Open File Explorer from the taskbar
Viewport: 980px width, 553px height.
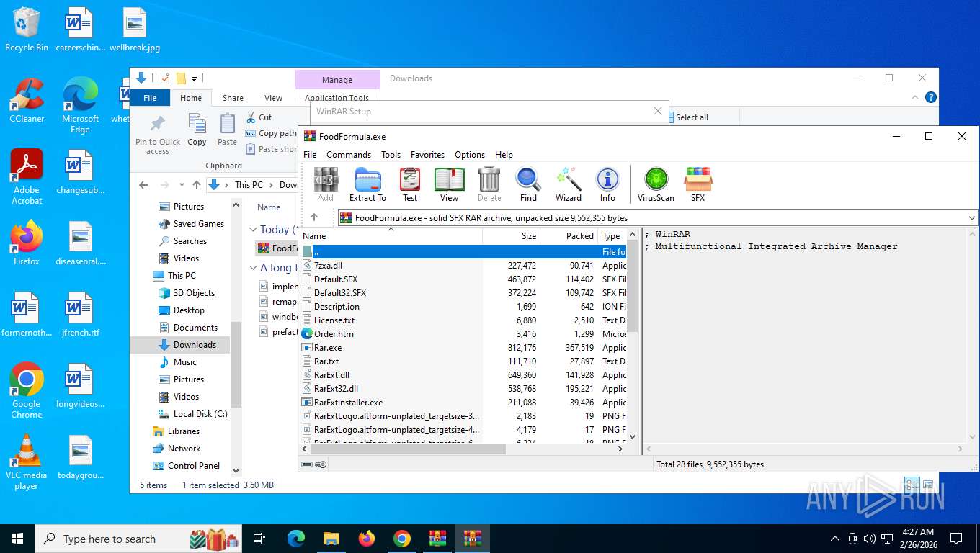point(331,538)
